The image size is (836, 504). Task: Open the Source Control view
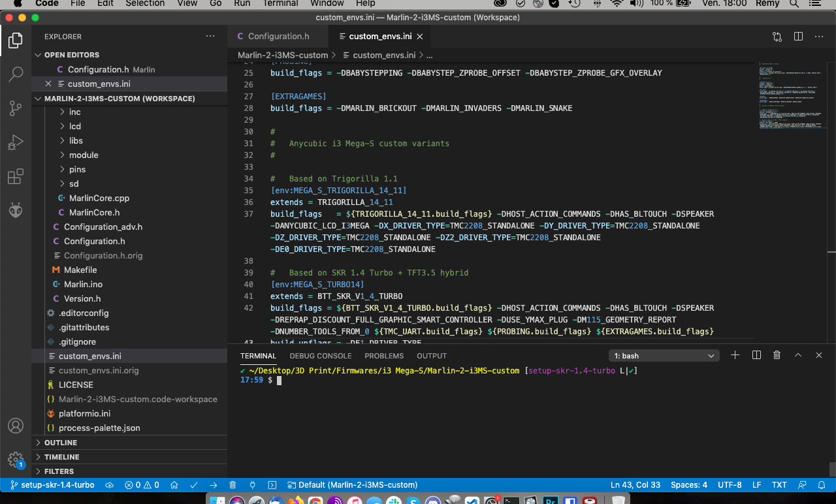tap(16, 108)
